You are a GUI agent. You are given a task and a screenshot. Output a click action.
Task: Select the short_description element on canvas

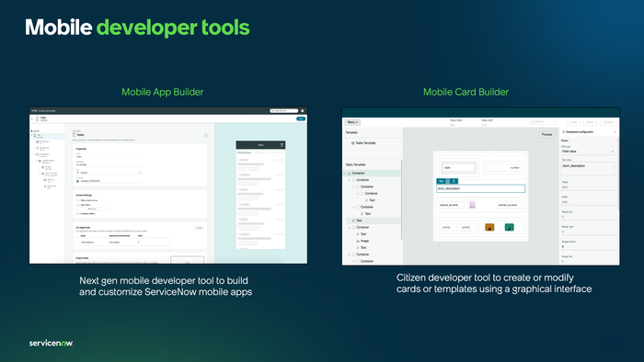(x=480, y=188)
